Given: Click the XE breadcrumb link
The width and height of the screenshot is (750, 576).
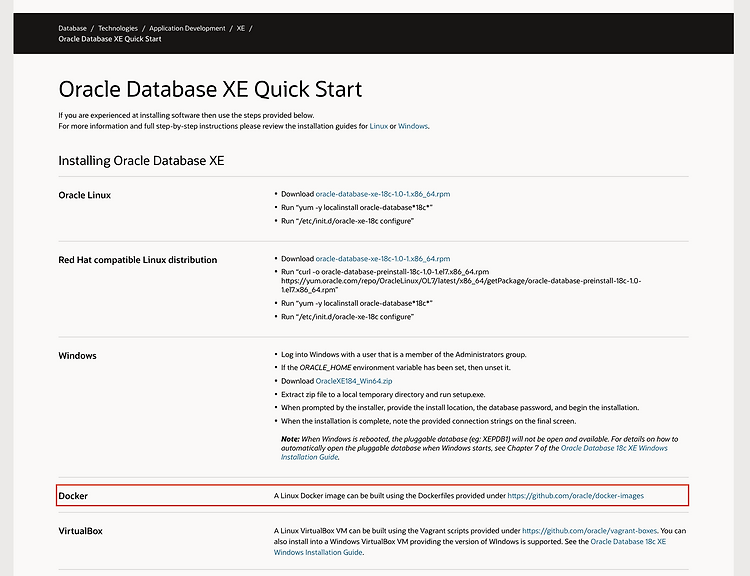Looking at the screenshot, I should pyautogui.click(x=241, y=28).
